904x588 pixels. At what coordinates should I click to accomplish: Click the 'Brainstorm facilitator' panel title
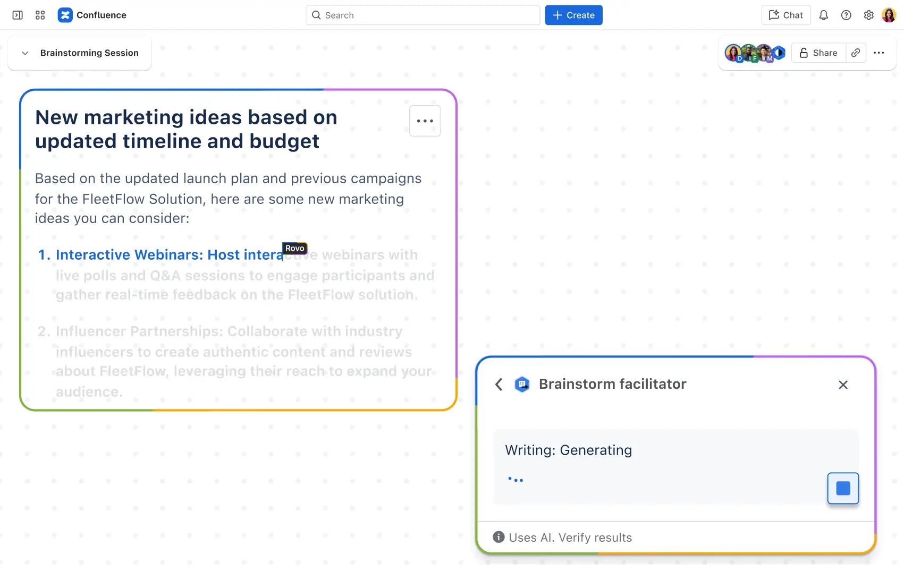point(613,384)
